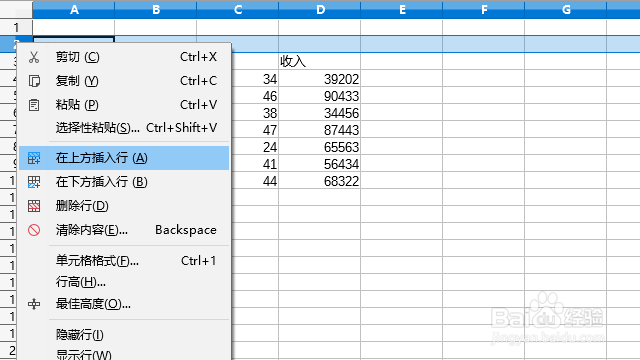Click cell containing 34456
The height and width of the screenshot is (360, 640).
[320, 113]
